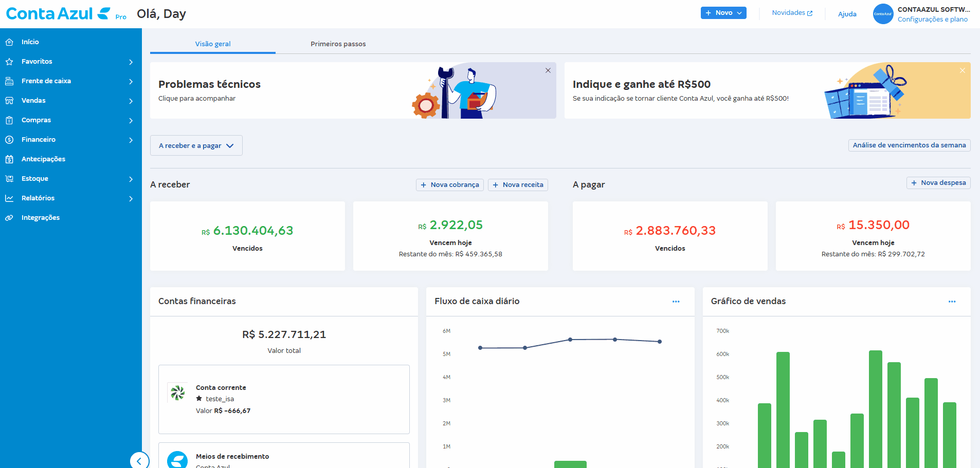Screen dimensions: 980x468
Task: Click the Nova cobrança button
Action: click(x=450, y=185)
